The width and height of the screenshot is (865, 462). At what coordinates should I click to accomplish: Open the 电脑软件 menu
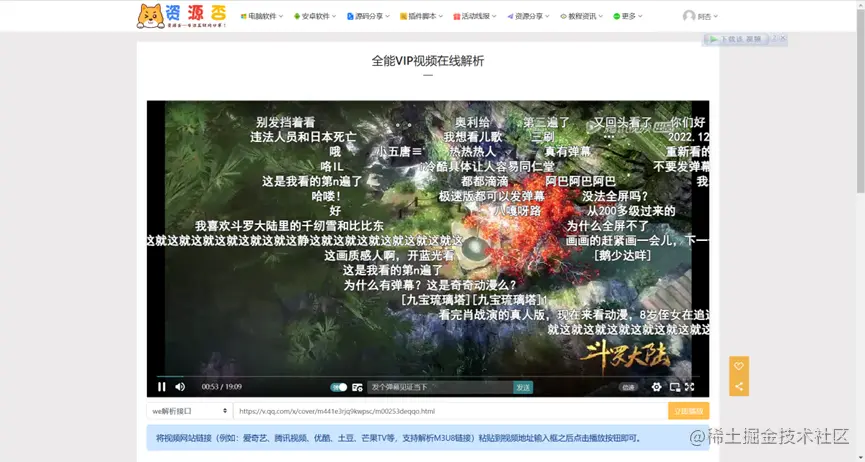[262, 17]
